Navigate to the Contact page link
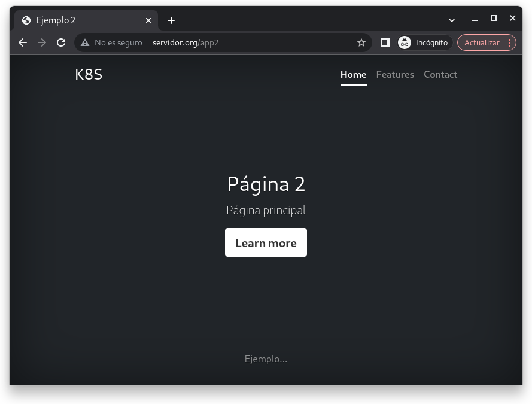Screen dimensions: 532x404 440,75
